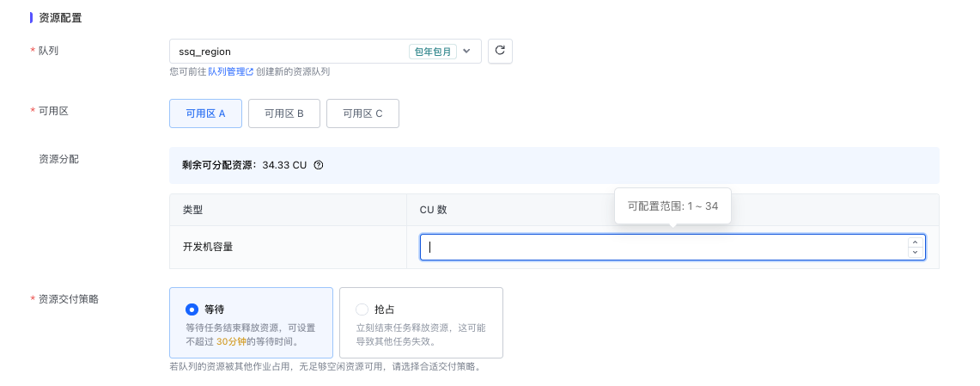Open the 队列管理 link
Viewport: 980px width, 386px height.
pos(227,72)
